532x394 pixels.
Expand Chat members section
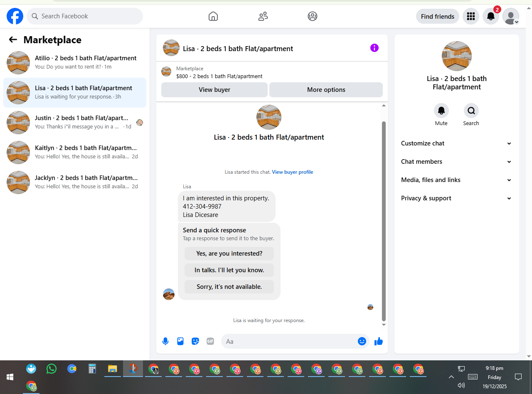[457, 162]
